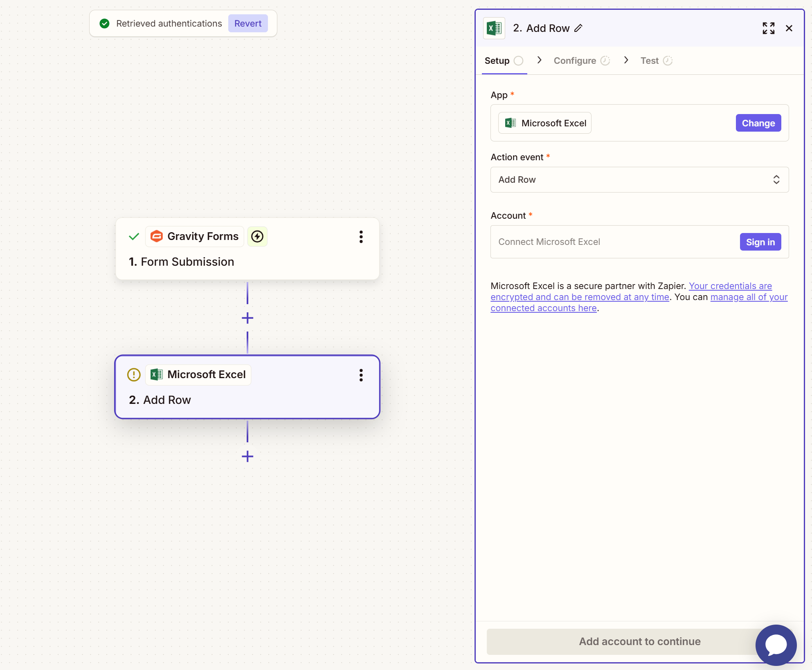The height and width of the screenshot is (670, 812).
Task: Open the chat support bubble
Action: 776,645
